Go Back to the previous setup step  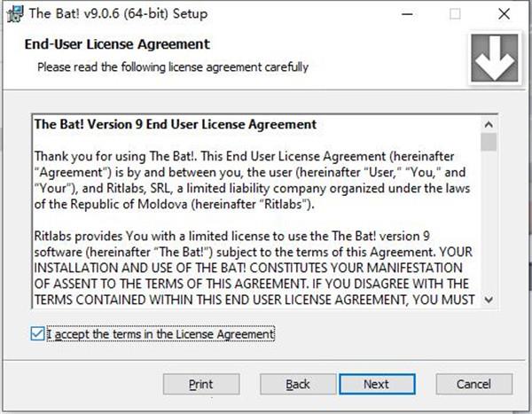(298, 384)
